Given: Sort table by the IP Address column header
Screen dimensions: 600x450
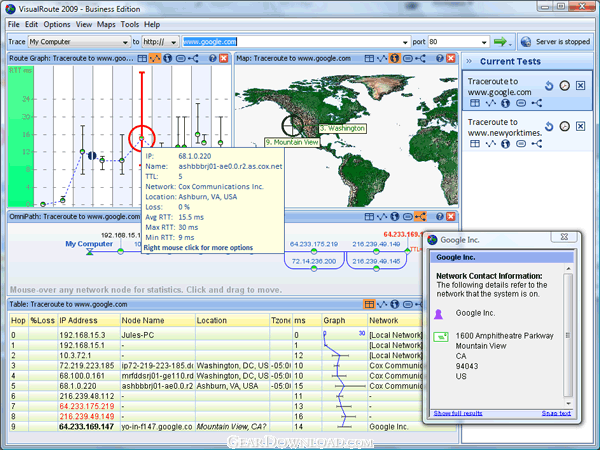Looking at the screenshot, I should click(x=88, y=321).
